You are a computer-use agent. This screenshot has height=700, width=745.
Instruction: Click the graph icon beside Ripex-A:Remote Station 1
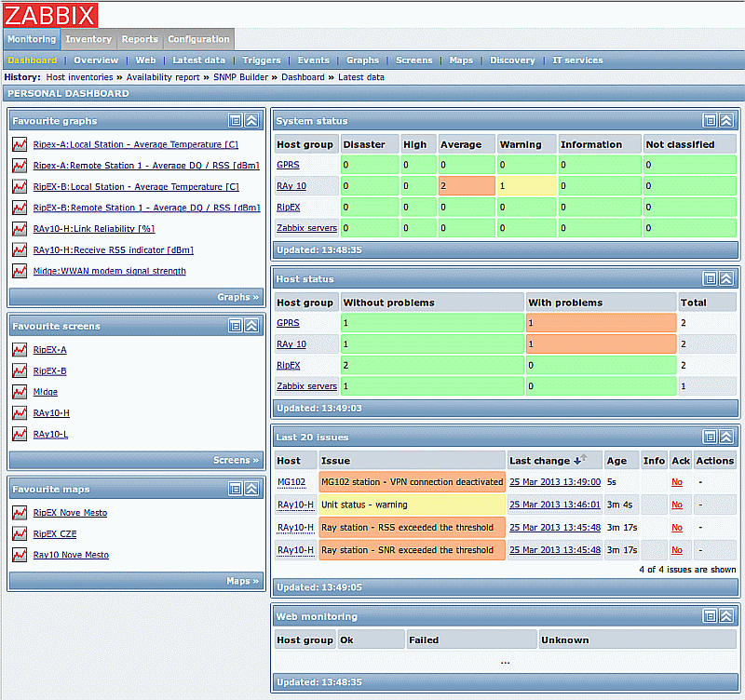pos(20,166)
